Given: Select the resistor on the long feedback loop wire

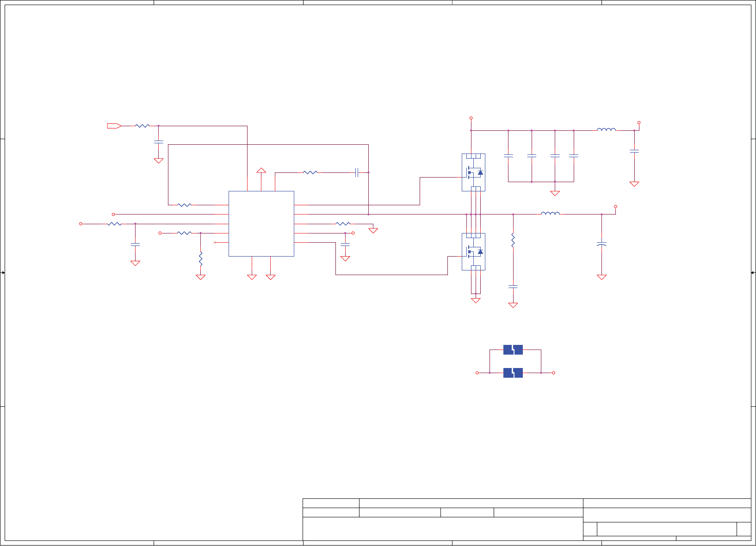Looking at the screenshot, I should pyautogui.click(x=184, y=205).
